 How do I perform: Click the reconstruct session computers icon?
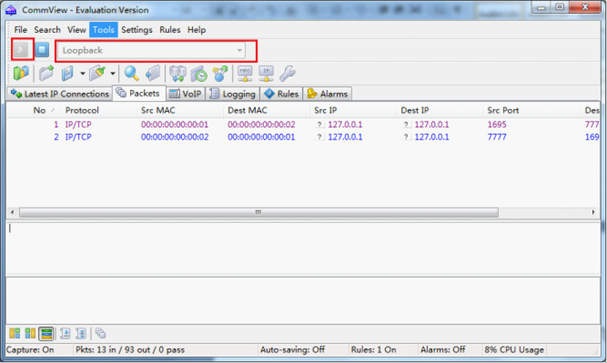(178, 73)
